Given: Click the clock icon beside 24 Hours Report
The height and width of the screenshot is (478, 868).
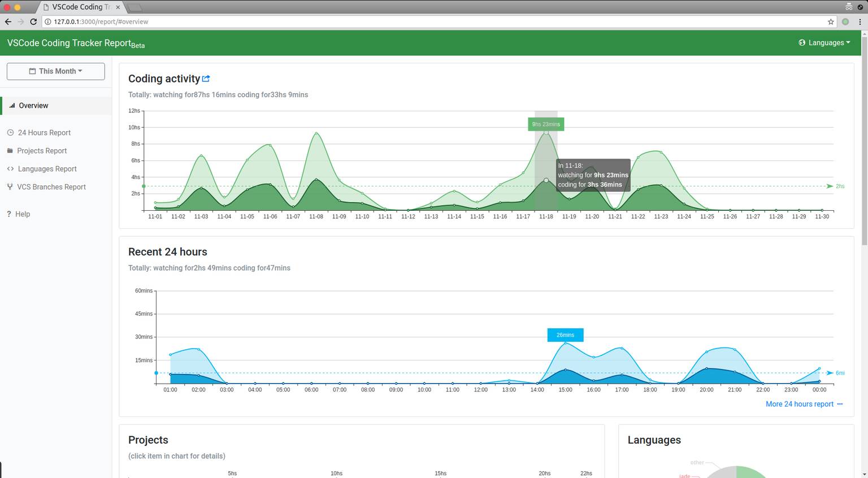Looking at the screenshot, I should click(10, 133).
